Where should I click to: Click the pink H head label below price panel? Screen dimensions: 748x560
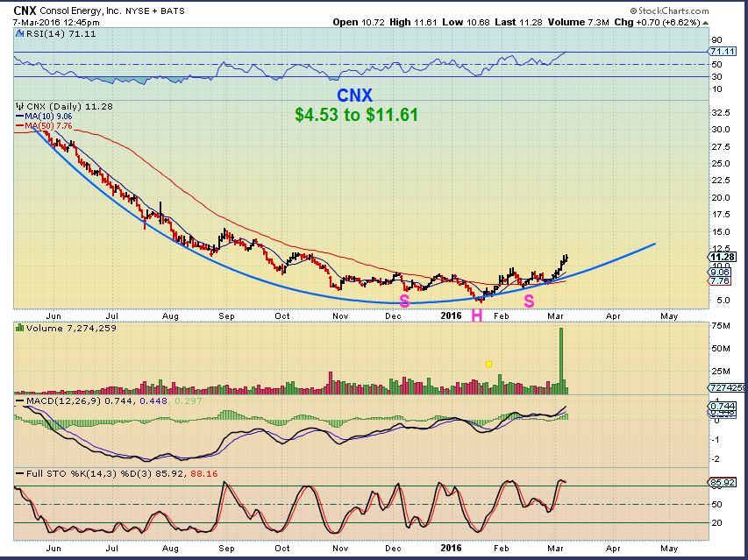tap(476, 315)
